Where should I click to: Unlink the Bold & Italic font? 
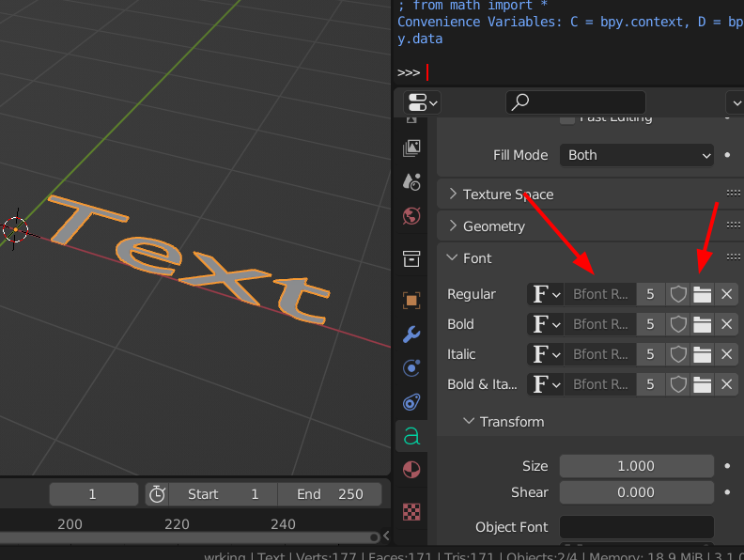726,384
